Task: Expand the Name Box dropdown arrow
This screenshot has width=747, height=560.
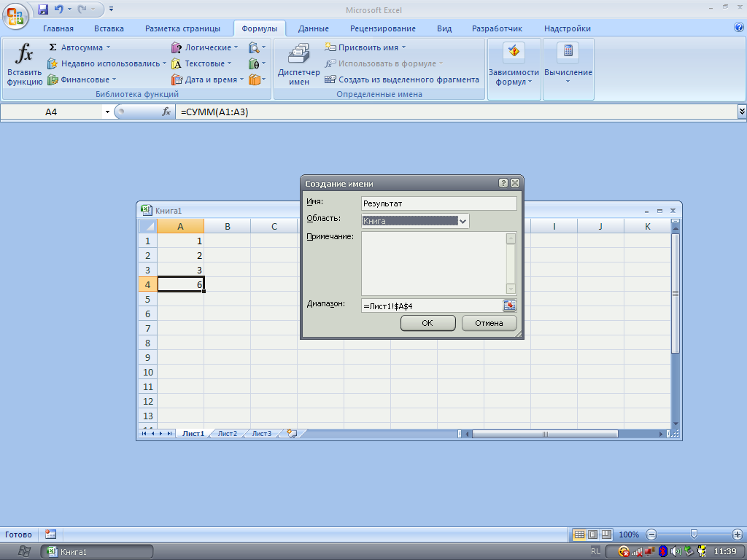Action: [107, 112]
